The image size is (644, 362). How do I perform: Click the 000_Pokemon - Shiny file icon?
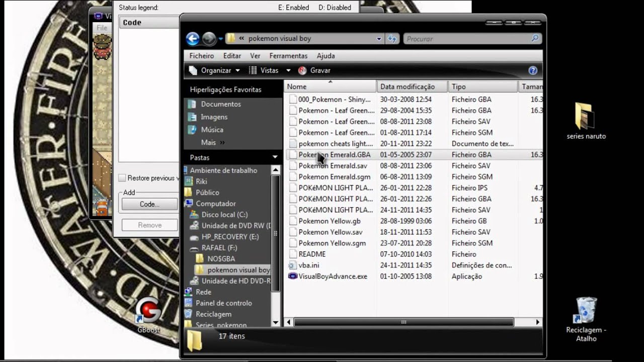pos(293,99)
